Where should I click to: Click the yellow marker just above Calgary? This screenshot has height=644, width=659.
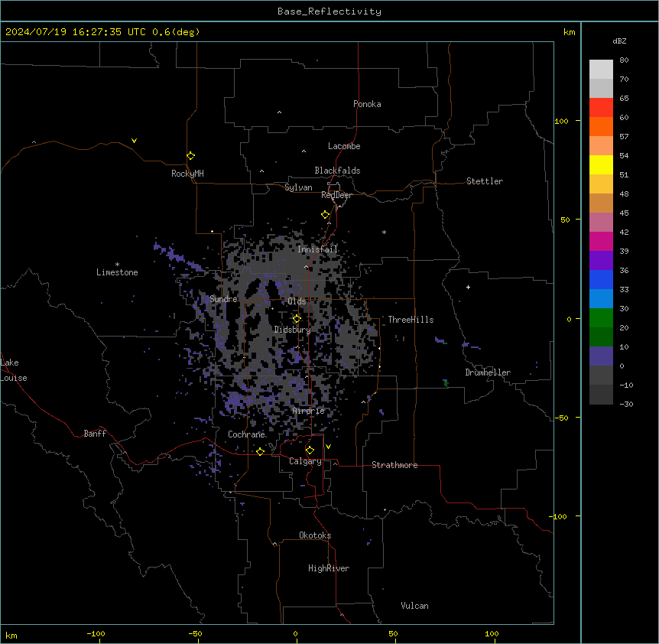coord(310,450)
